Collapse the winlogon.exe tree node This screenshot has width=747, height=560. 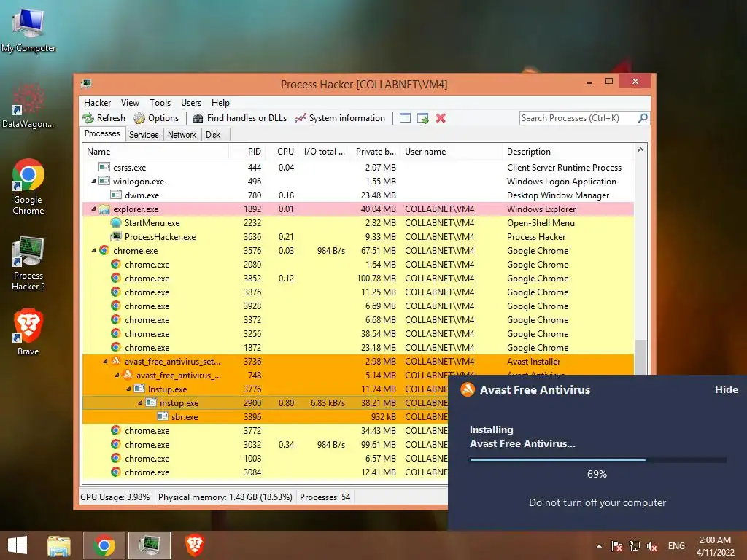(93, 182)
